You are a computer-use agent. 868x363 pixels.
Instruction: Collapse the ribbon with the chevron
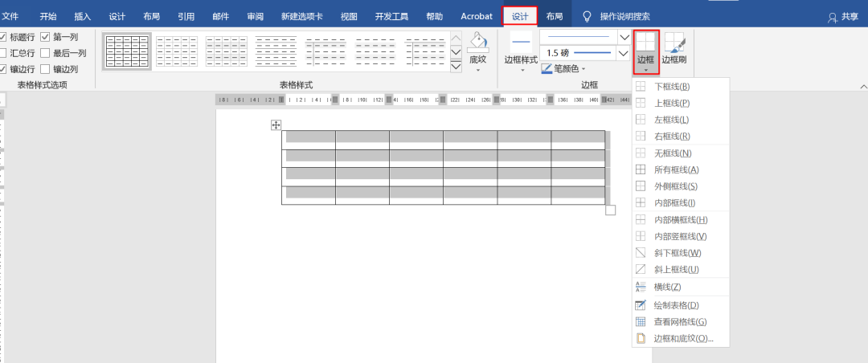click(863, 86)
